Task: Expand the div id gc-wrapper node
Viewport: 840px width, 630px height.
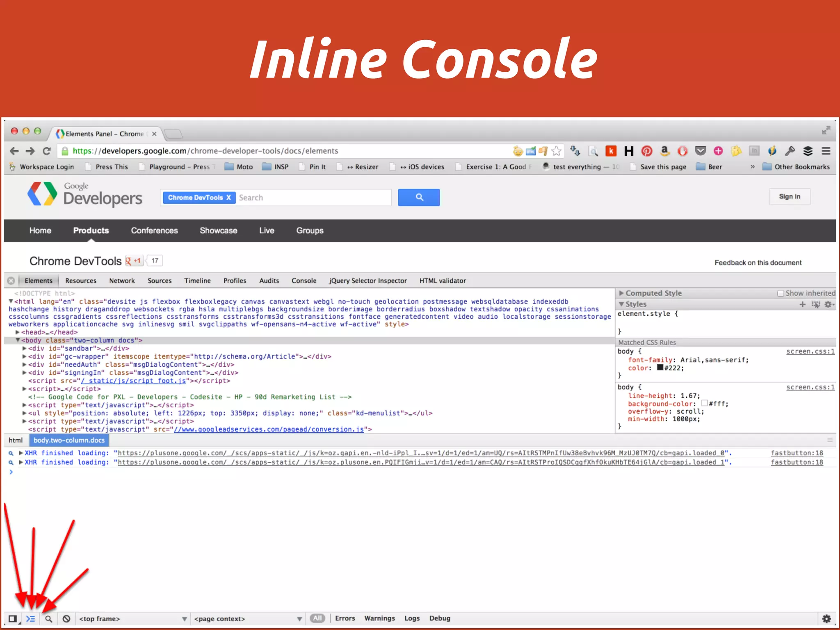Action: pos(25,356)
